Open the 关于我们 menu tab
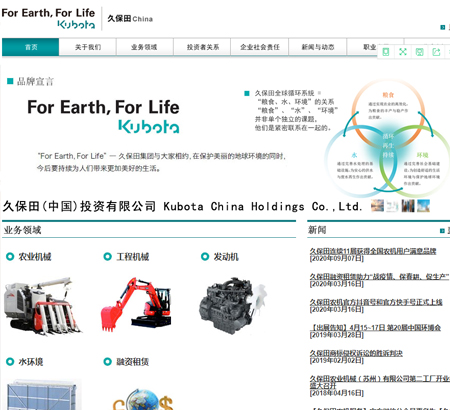Screen dimensions: 450x410 (88, 47)
